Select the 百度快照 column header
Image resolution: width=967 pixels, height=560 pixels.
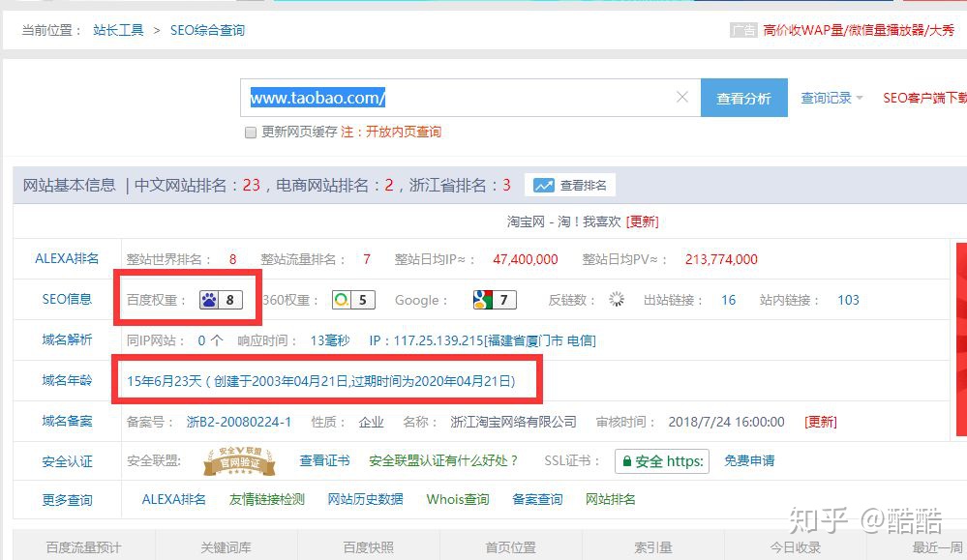tap(368, 547)
